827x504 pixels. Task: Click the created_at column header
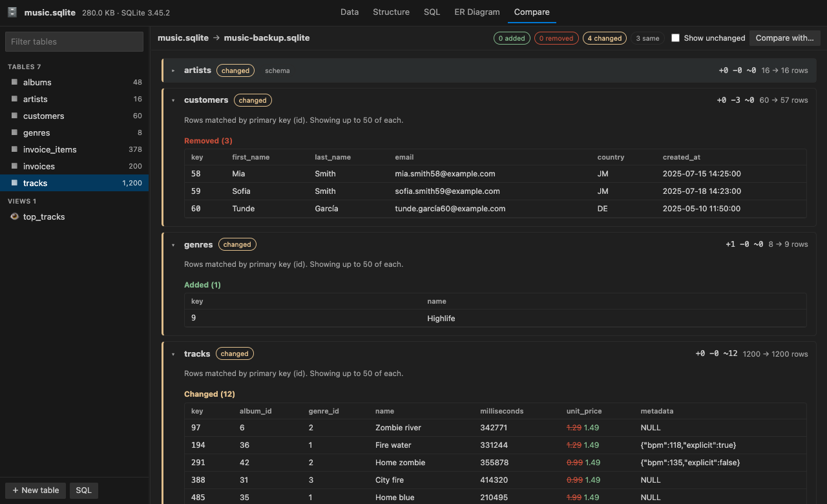pyautogui.click(x=681, y=157)
